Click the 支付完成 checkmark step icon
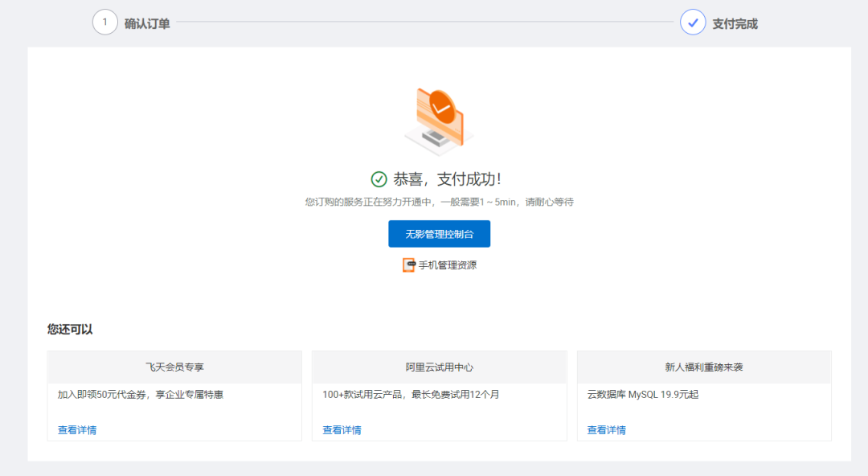The width and height of the screenshot is (868, 476). click(693, 23)
